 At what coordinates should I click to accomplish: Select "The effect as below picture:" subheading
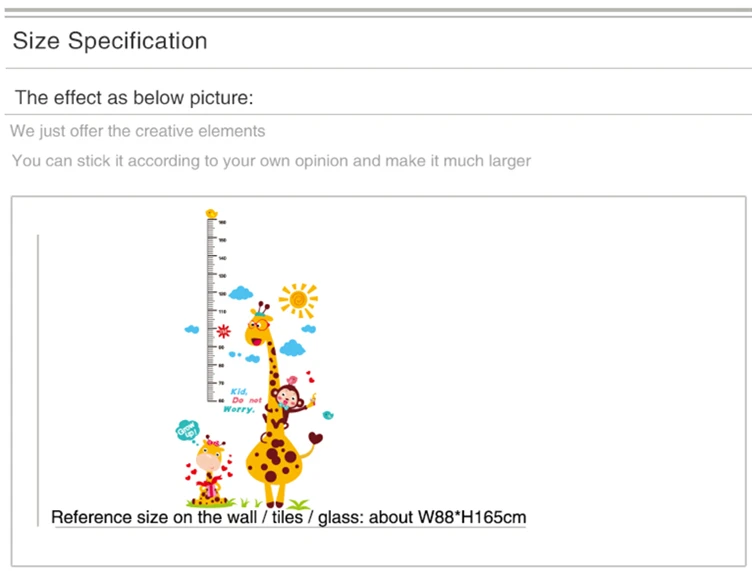pyautogui.click(x=134, y=97)
